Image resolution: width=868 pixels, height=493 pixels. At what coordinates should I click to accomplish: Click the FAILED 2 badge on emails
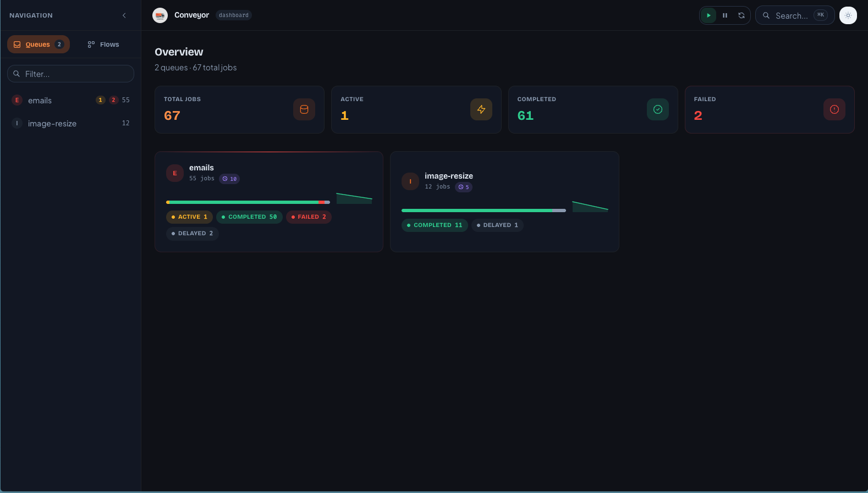point(309,217)
